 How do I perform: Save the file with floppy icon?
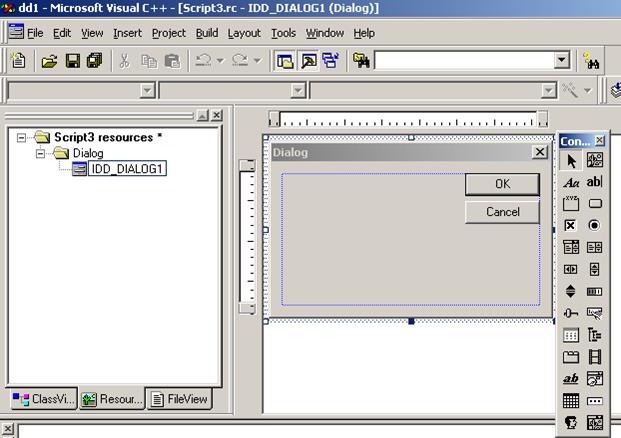coord(72,61)
